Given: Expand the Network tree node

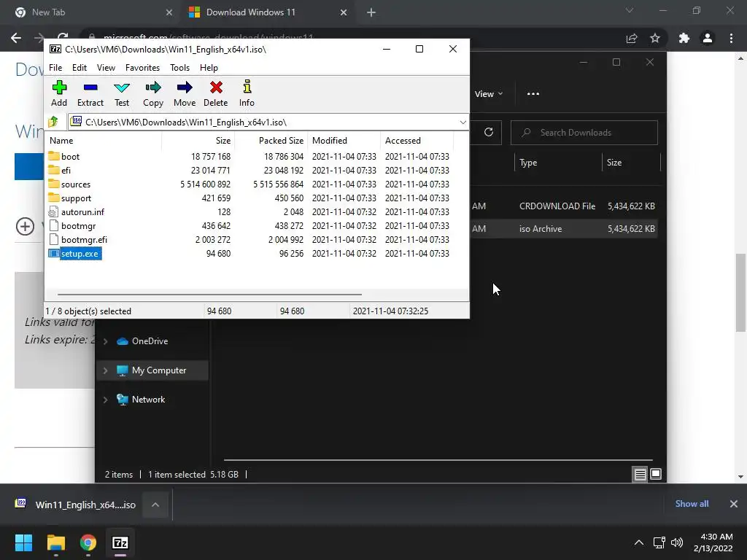Looking at the screenshot, I should pyautogui.click(x=106, y=400).
